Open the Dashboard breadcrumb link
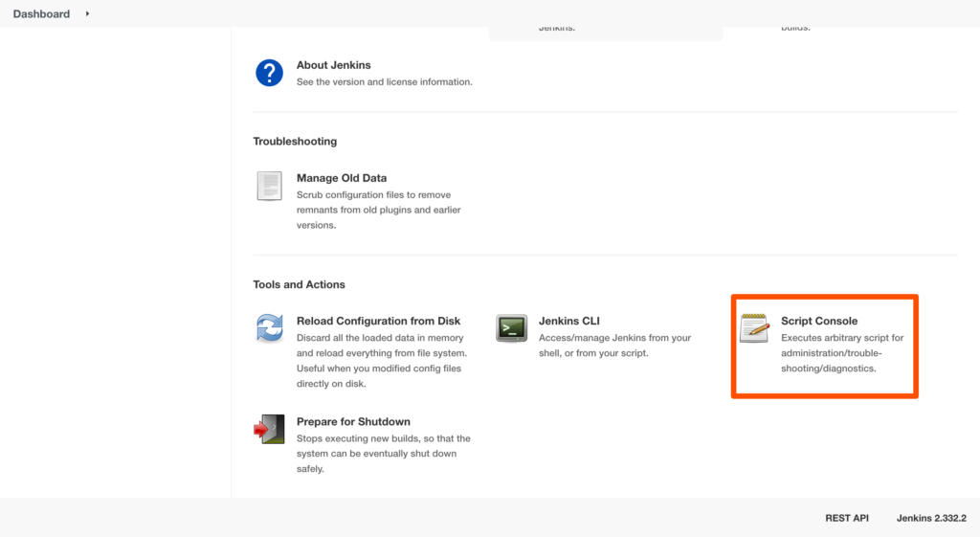The width and height of the screenshot is (980, 537). tap(41, 13)
